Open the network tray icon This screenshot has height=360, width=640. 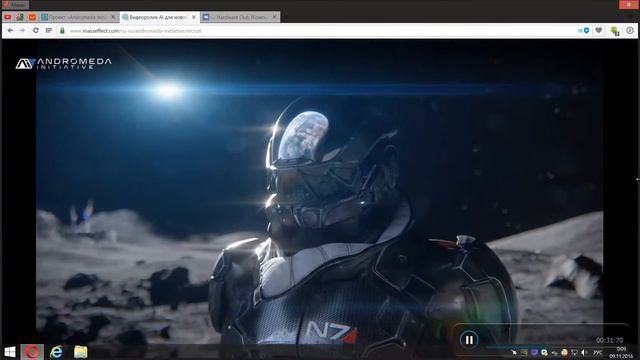pos(574,352)
